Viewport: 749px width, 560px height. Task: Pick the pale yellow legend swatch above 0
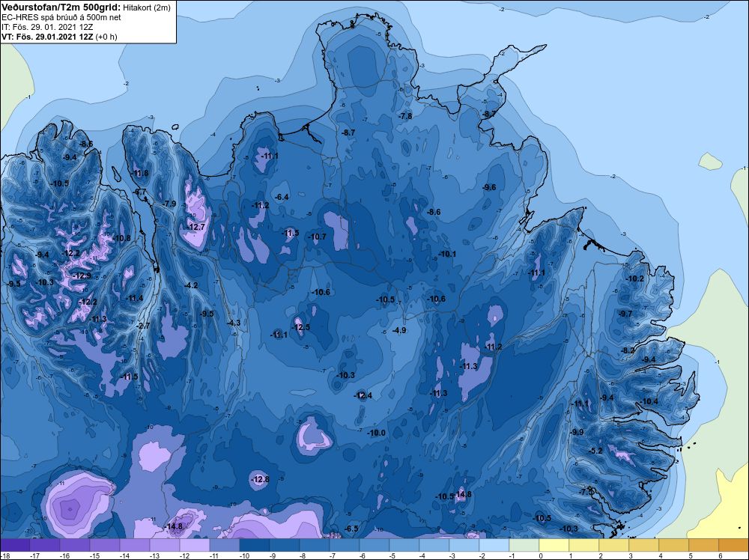554,545
